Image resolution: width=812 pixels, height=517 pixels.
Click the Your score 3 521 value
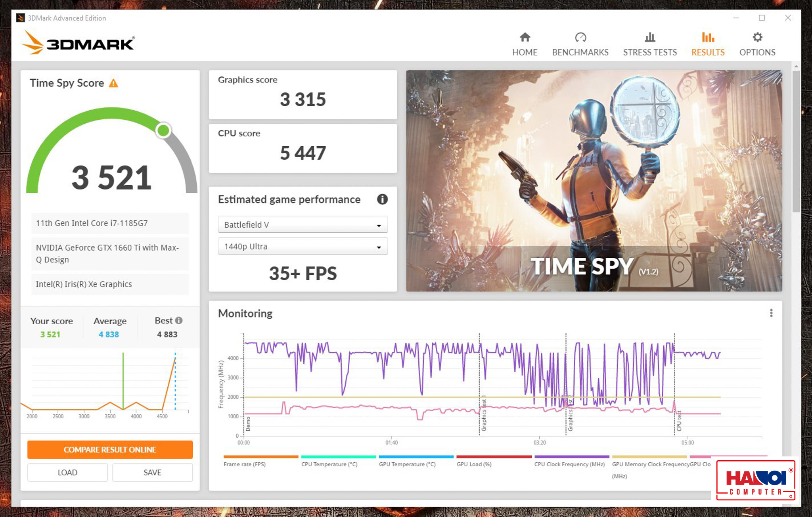(x=50, y=335)
